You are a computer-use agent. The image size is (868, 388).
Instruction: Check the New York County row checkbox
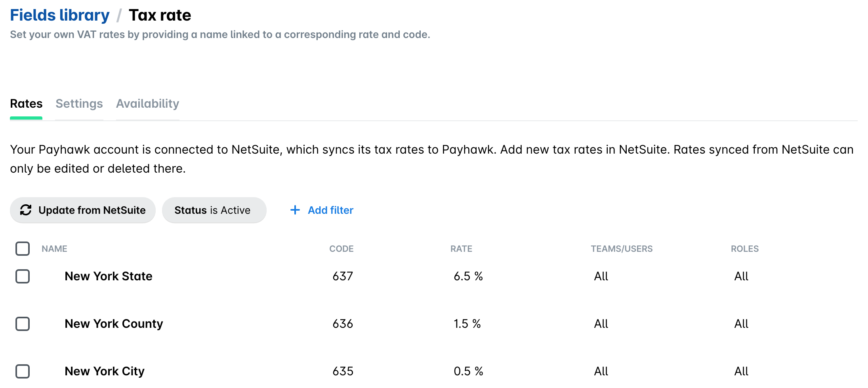(23, 324)
